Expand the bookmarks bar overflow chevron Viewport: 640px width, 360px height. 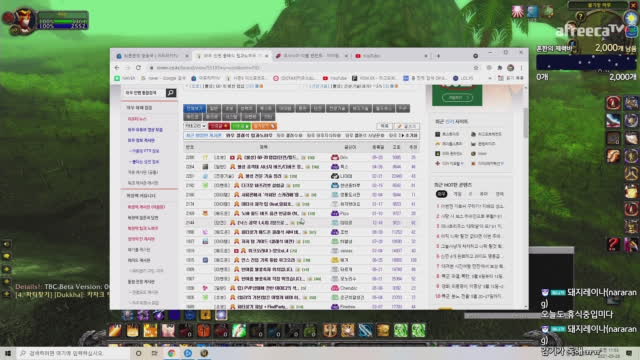490,78
